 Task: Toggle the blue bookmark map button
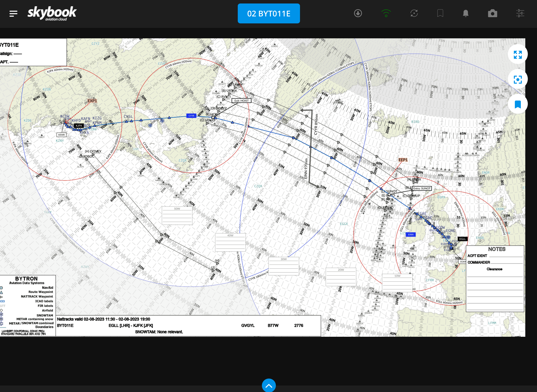518,104
